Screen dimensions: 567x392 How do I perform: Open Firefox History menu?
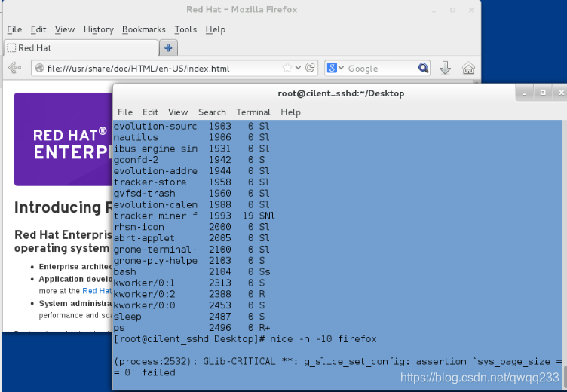click(99, 29)
